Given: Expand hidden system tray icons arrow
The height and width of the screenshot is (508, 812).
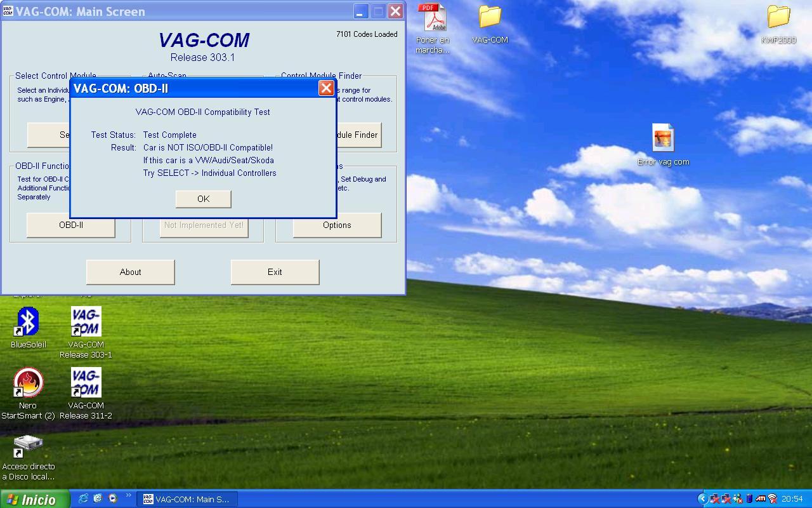Looking at the screenshot, I should pos(703,498).
